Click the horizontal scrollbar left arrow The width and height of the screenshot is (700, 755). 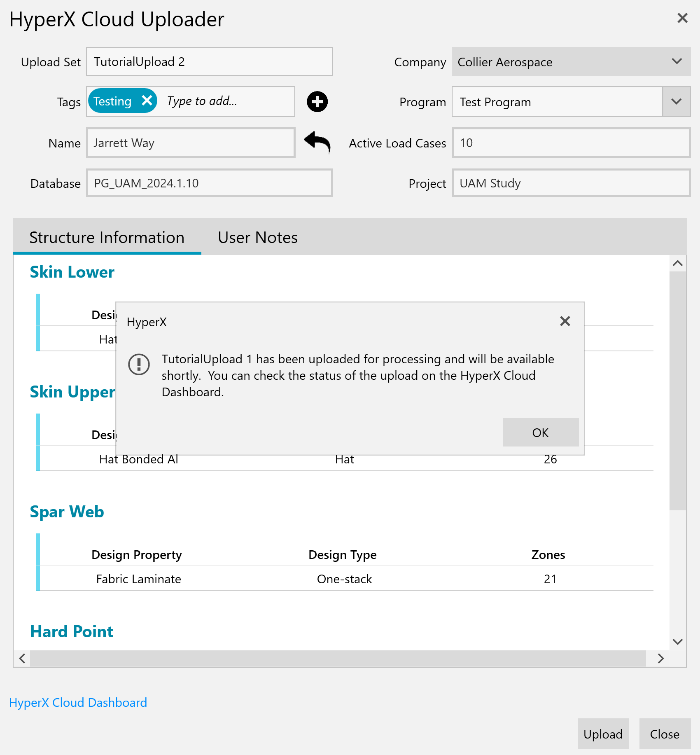(x=22, y=659)
